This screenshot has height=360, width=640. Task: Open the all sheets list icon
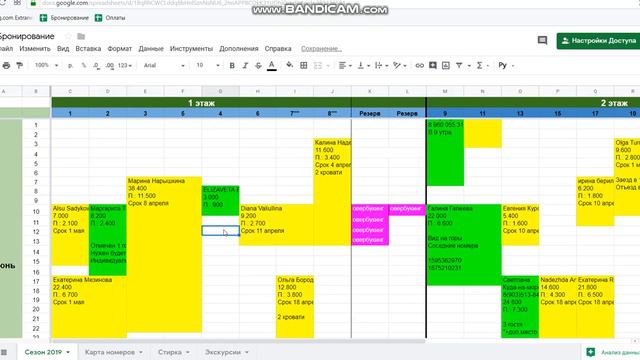pos(4,352)
